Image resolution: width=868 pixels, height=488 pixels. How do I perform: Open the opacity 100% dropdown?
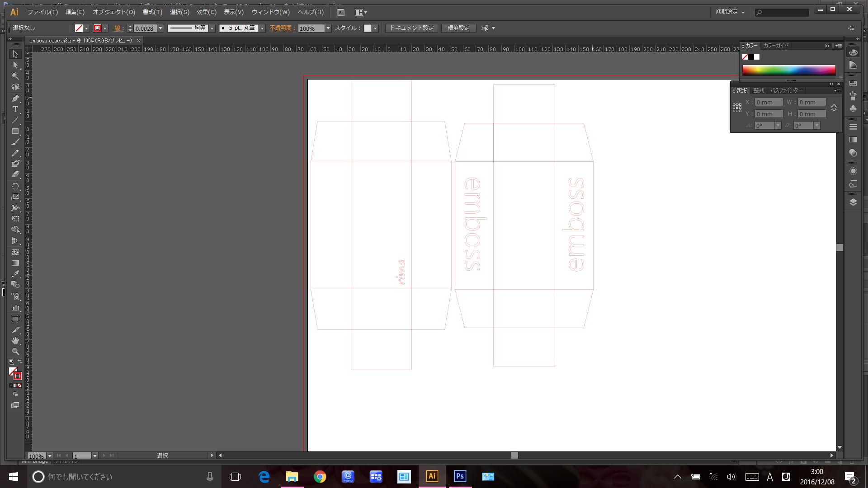click(x=328, y=28)
